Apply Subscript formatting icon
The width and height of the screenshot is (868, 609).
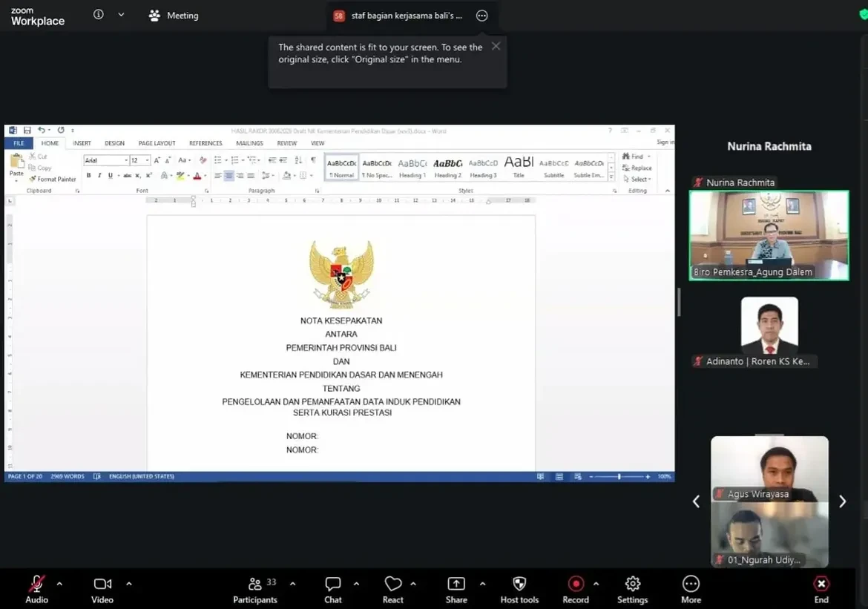point(138,176)
